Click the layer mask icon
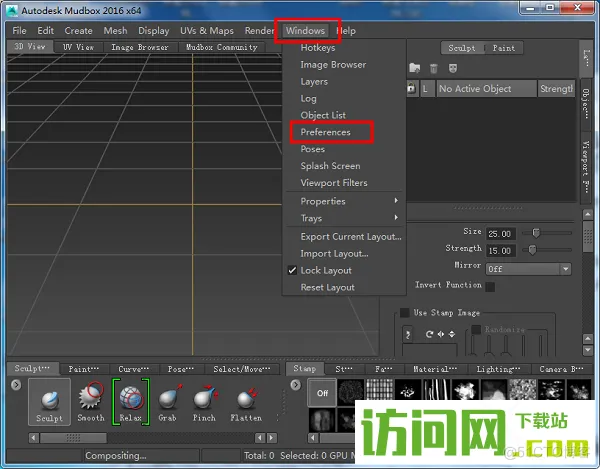 (x=453, y=68)
